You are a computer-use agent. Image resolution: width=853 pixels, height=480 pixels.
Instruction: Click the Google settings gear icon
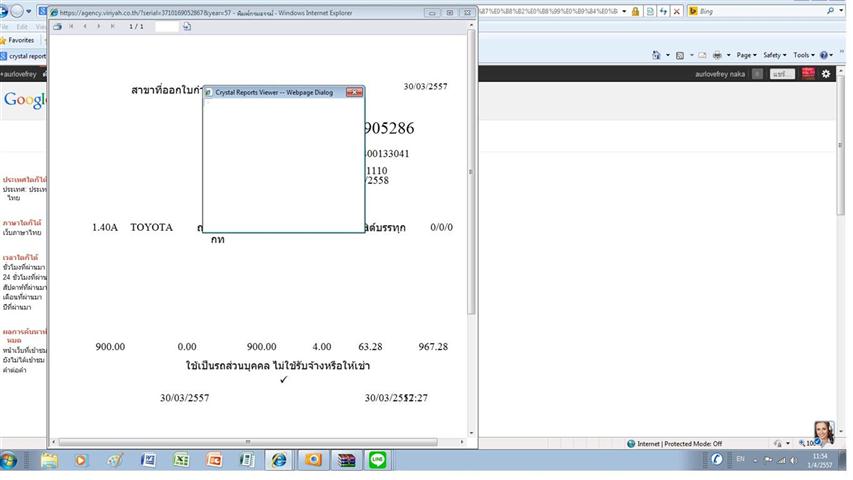pyautogui.click(x=826, y=73)
